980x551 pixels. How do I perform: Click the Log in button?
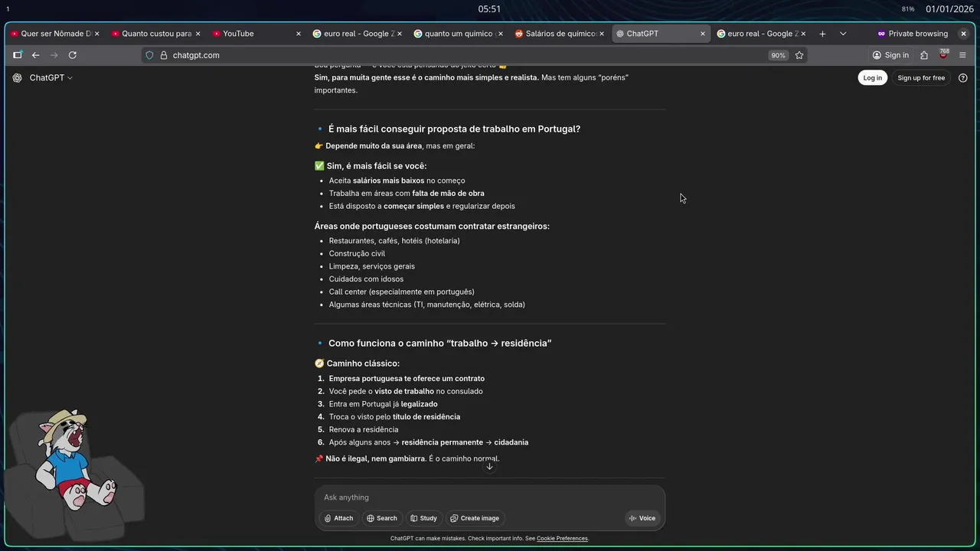(872, 78)
